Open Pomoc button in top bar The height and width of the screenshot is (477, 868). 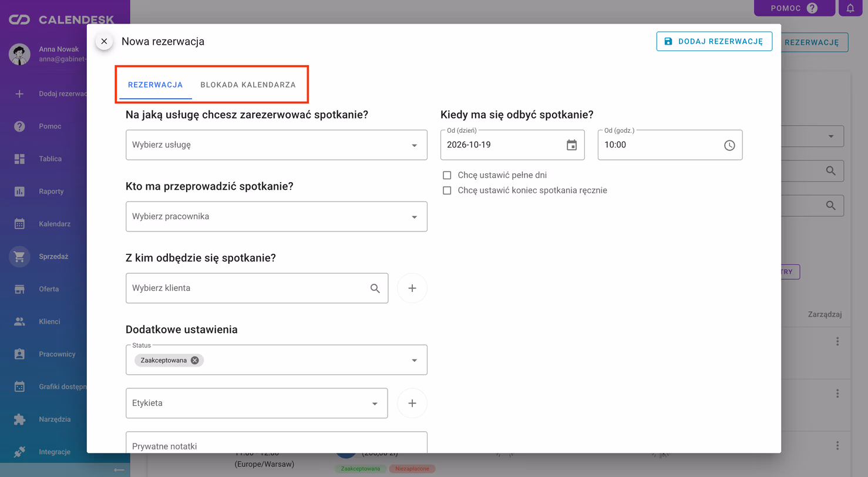click(794, 8)
